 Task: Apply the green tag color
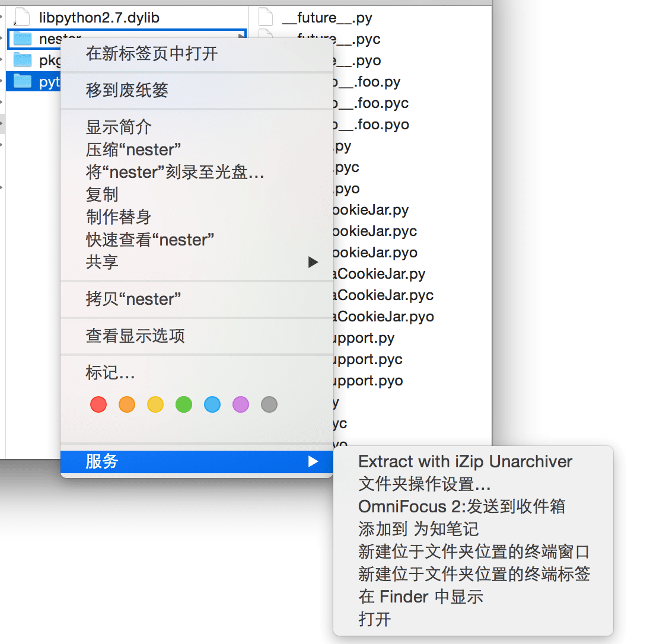184,405
